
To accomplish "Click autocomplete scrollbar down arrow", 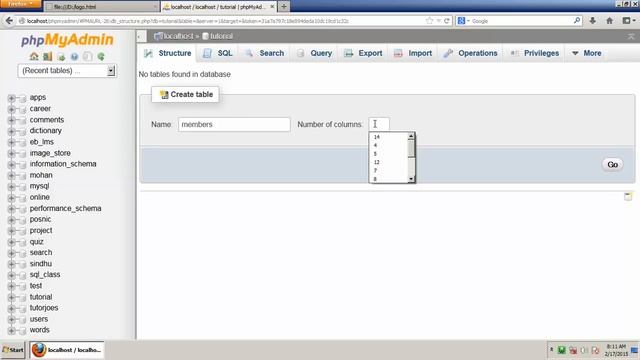I will (411, 179).
